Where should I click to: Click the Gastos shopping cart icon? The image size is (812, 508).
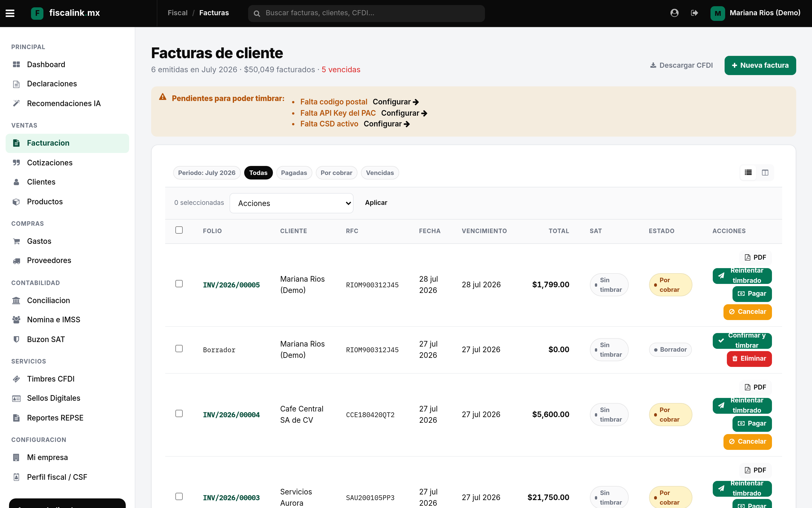pos(16,241)
